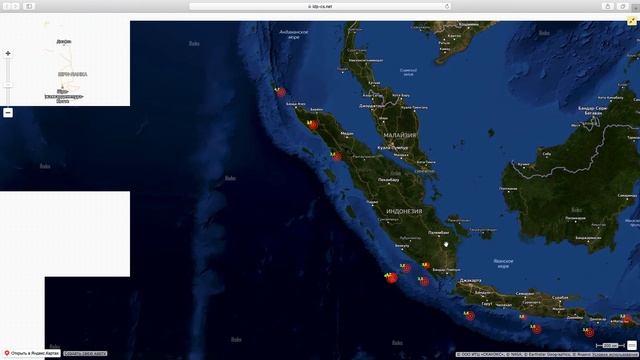Click the map scale indicator

(x=610, y=346)
